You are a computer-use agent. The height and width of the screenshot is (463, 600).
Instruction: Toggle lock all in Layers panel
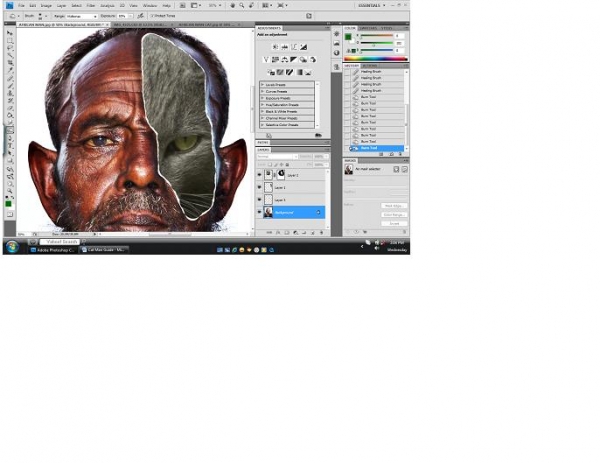click(x=288, y=165)
